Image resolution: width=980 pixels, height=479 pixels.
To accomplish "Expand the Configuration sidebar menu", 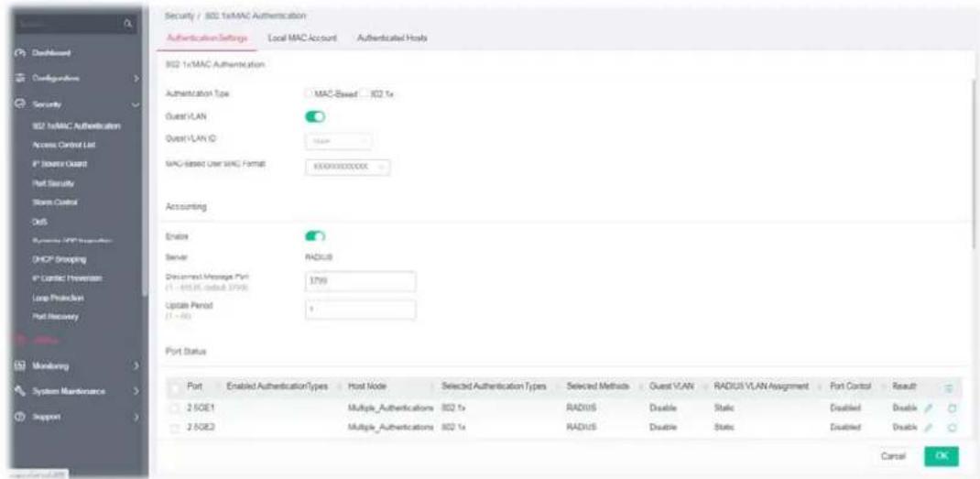I will [74, 79].
